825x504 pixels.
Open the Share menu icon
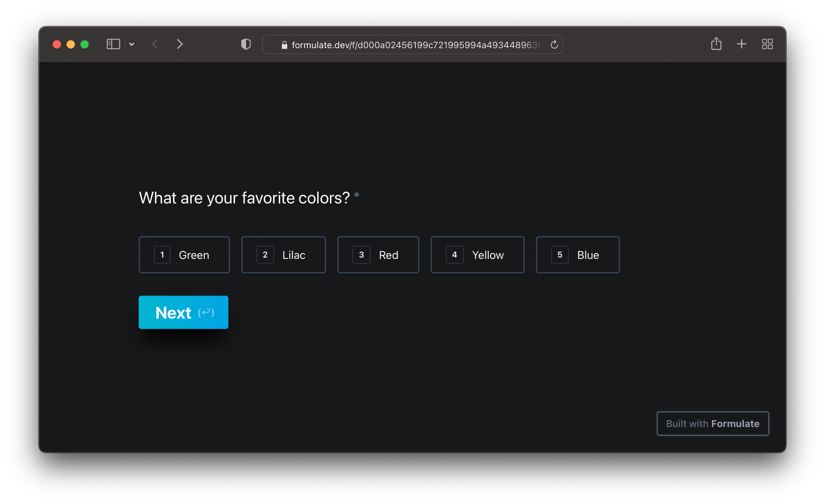(x=716, y=44)
